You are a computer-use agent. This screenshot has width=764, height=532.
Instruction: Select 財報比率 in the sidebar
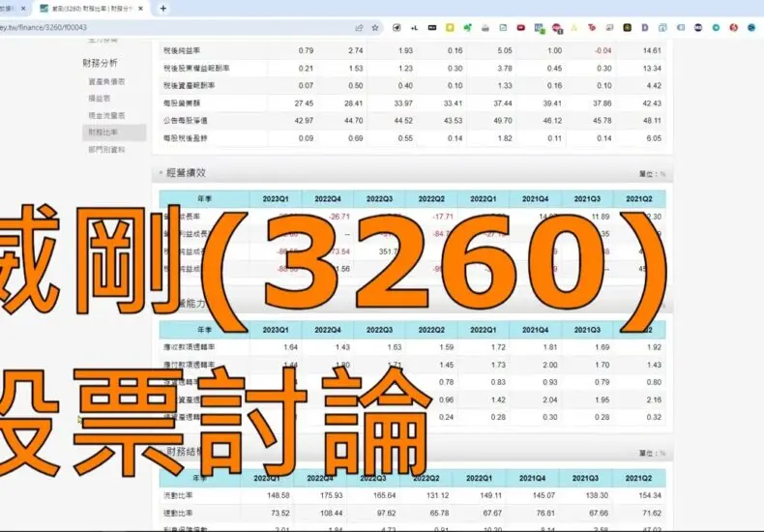click(x=114, y=132)
